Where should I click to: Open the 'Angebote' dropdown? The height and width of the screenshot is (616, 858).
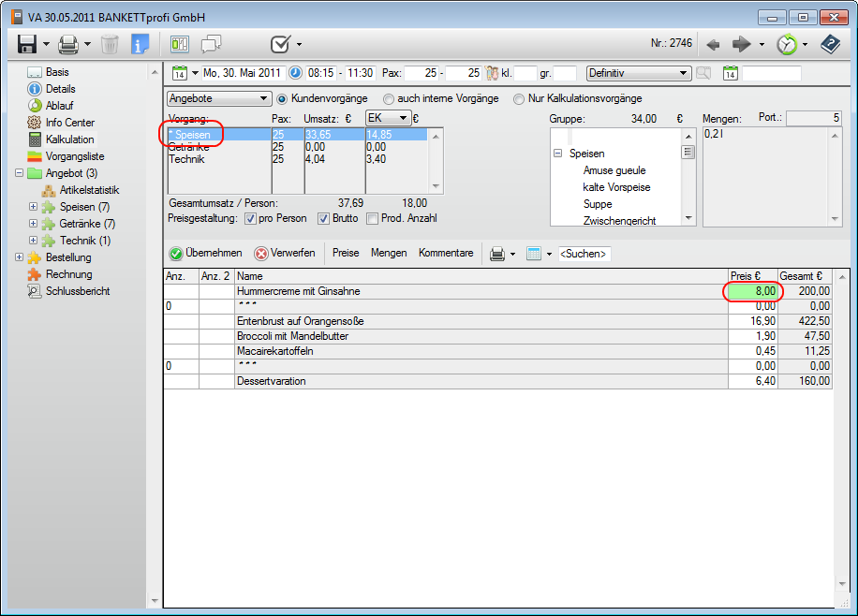tap(218, 98)
